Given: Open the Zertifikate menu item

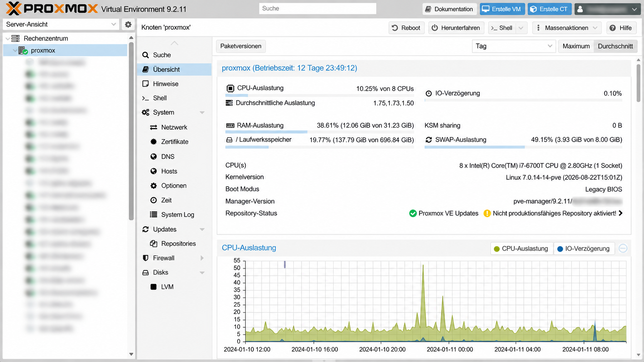Looking at the screenshot, I should pos(174,142).
